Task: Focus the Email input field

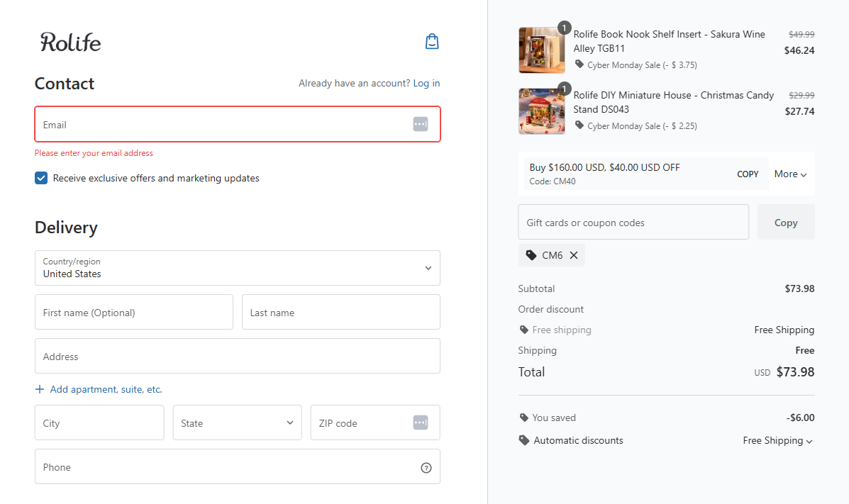Action: click(237, 125)
